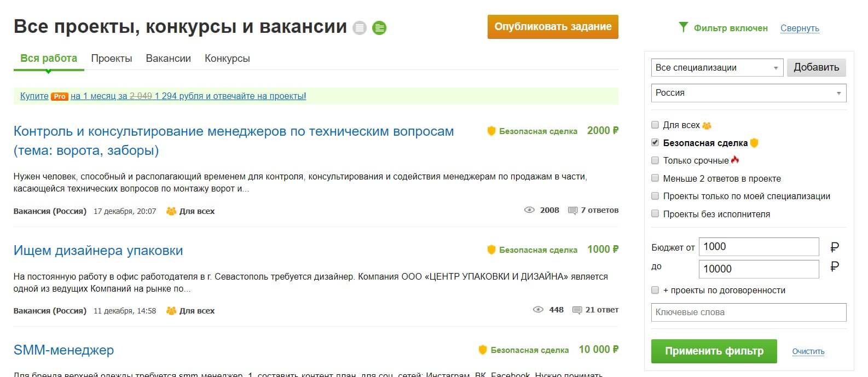Click Опубликовать задание button
Viewport: 868px width, 377px height.
[x=553, y=27]
